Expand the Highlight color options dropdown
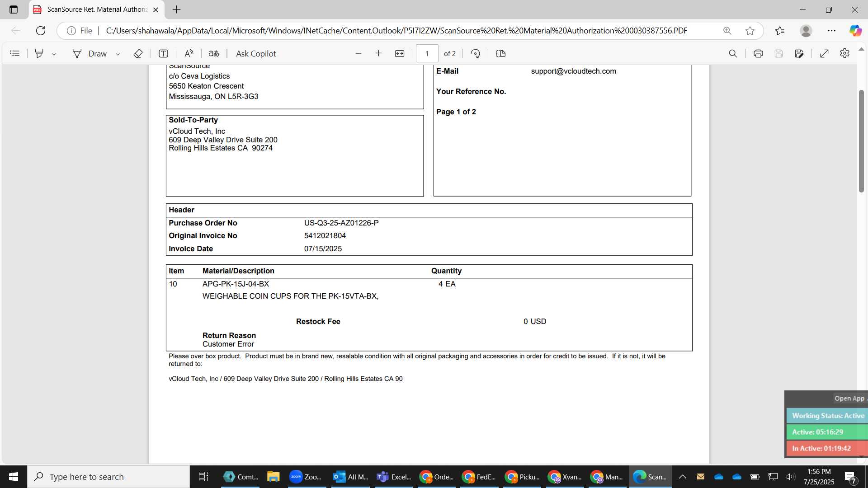The image size is (868, 488). coord(54,54)
